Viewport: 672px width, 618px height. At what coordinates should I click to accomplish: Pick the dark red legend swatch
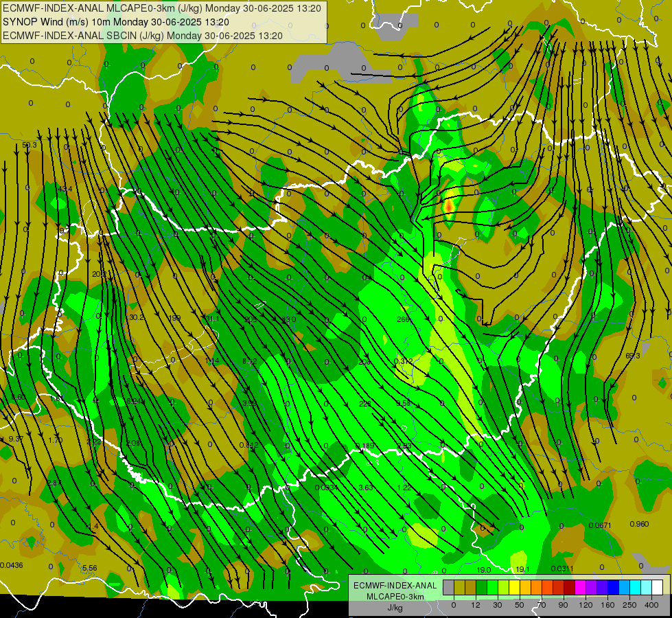click(570, 587)
